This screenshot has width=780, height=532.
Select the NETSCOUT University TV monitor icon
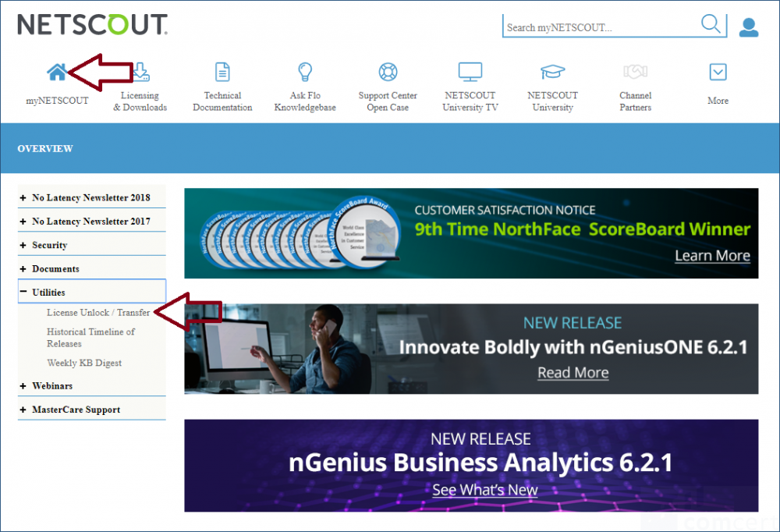(x=470, y=72)
